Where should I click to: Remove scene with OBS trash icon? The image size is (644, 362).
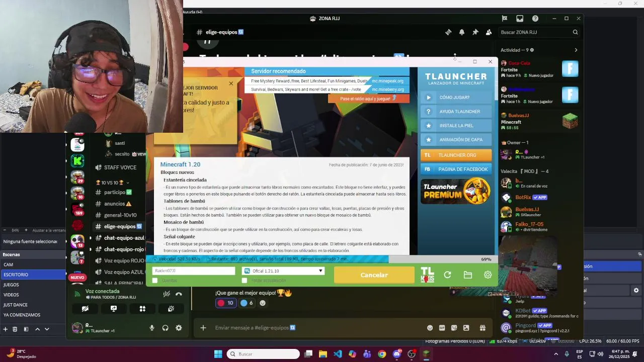(15, 329)
